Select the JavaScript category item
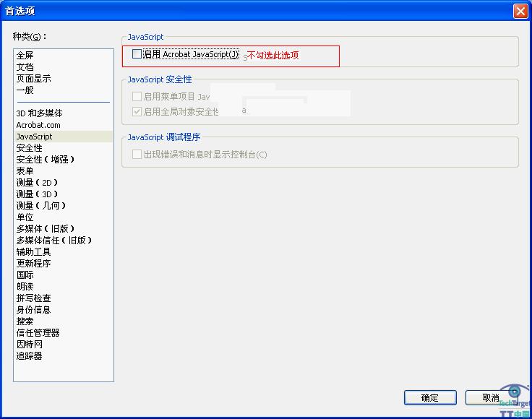The image size is (532, 419). (x=35, y=137)
